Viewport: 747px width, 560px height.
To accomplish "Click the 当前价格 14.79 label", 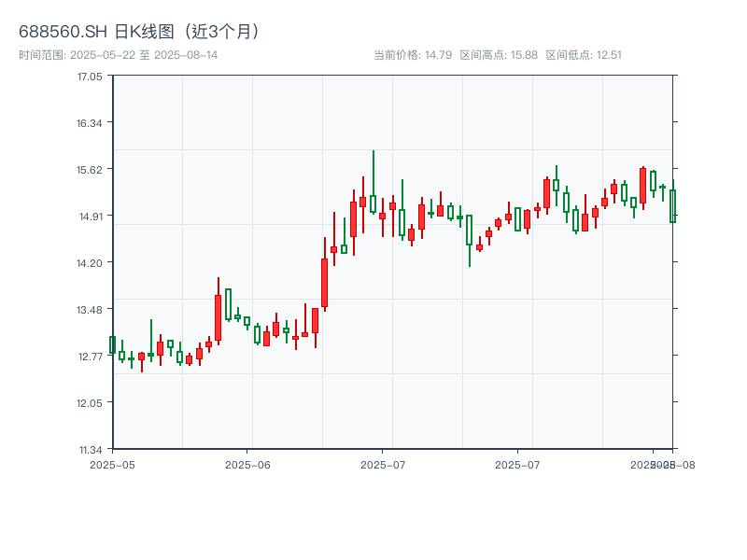I will coord(413,55).
